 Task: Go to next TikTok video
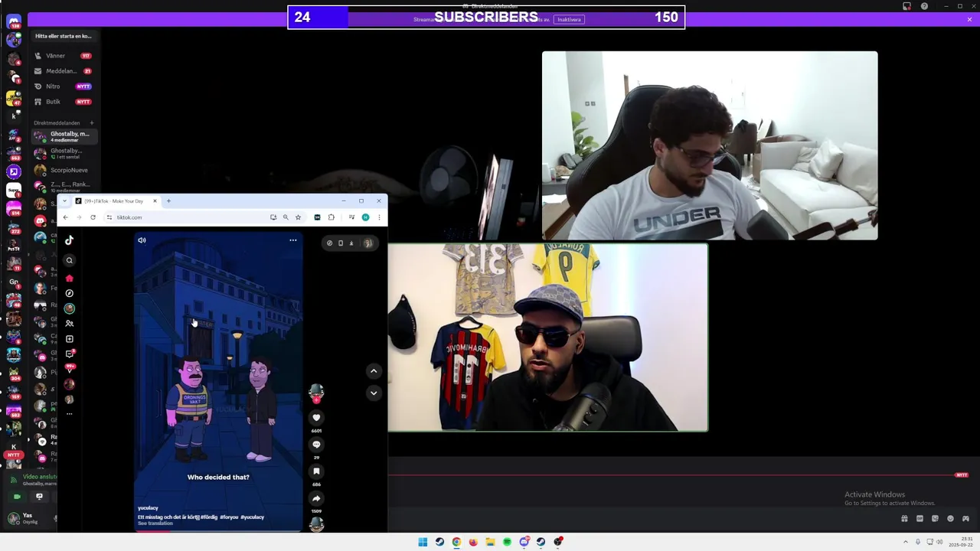pyautogui.click(x=374, y=393)
